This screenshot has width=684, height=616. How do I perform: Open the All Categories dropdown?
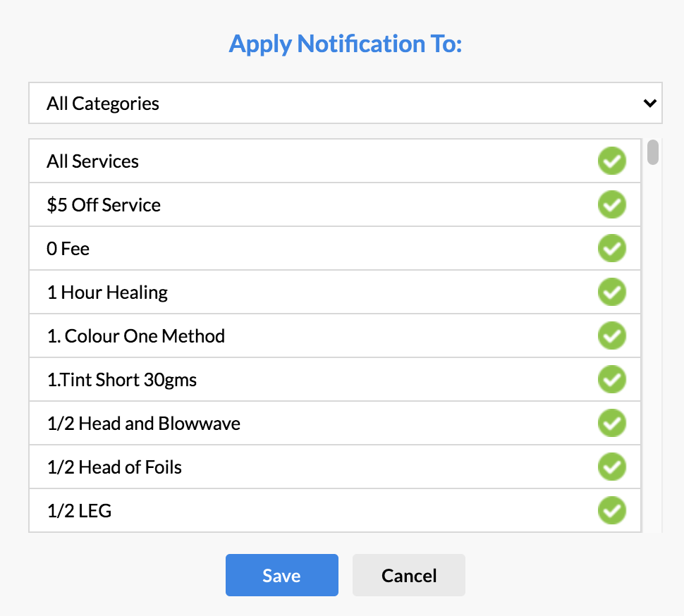[345, 104]
